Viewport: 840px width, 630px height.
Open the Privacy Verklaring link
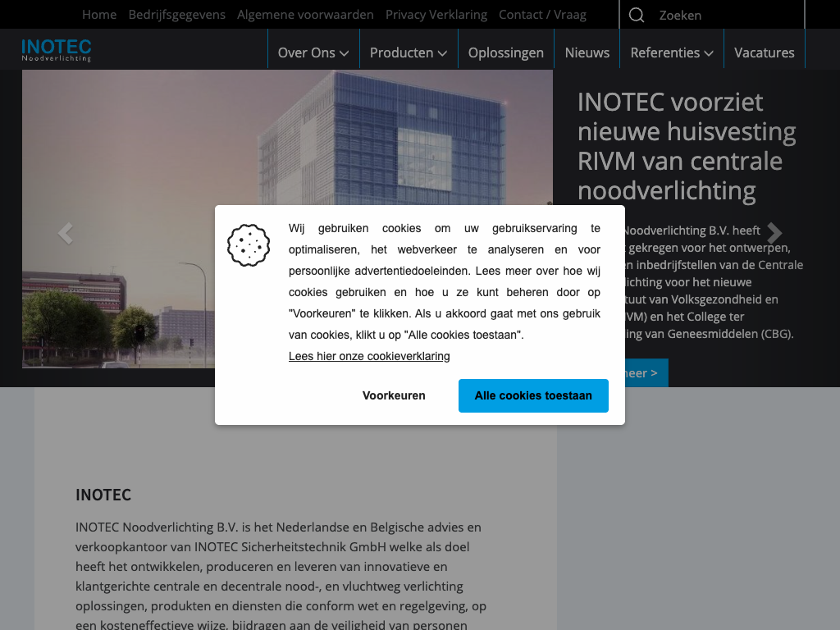pyautogui.click(x=436, y=15)
